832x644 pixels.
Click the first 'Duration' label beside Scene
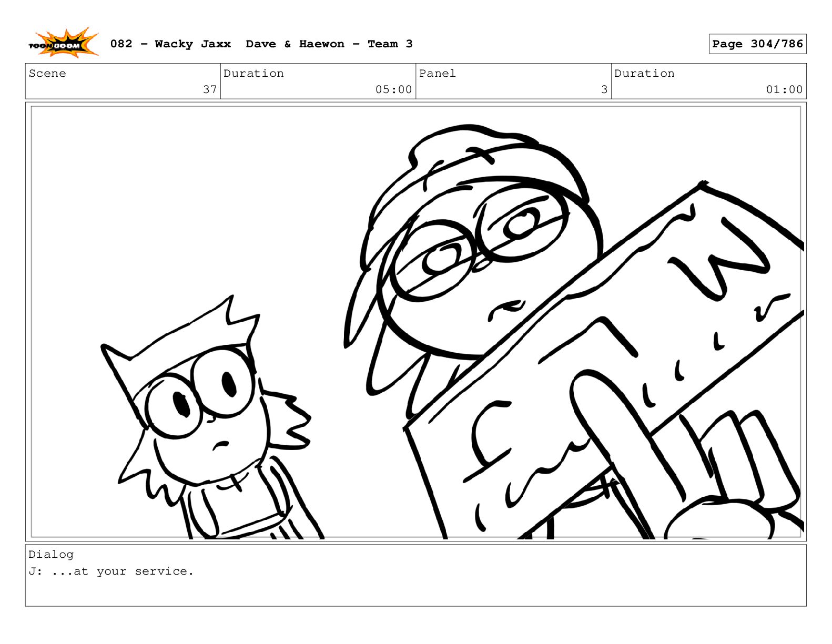[x=253, y=74]
